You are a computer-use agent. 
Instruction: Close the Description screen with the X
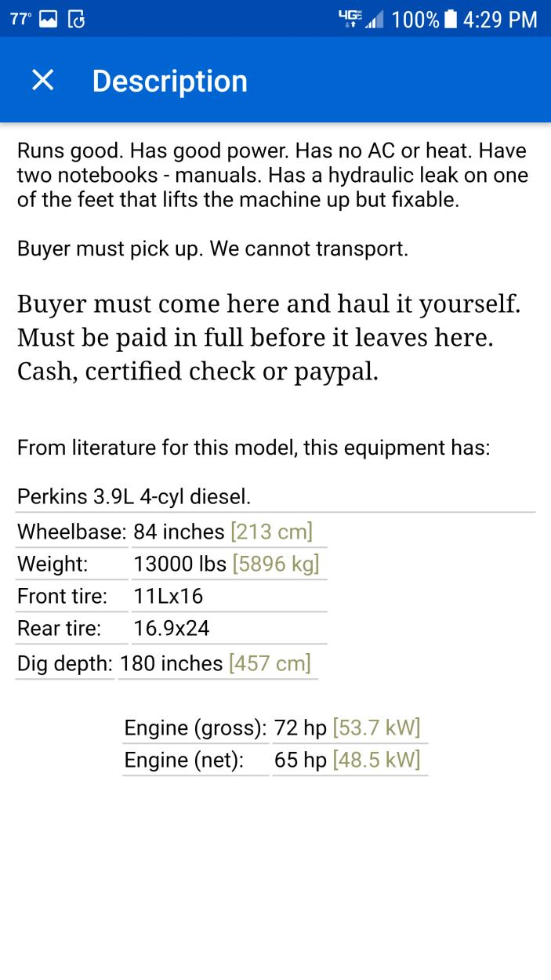[42, 80]
